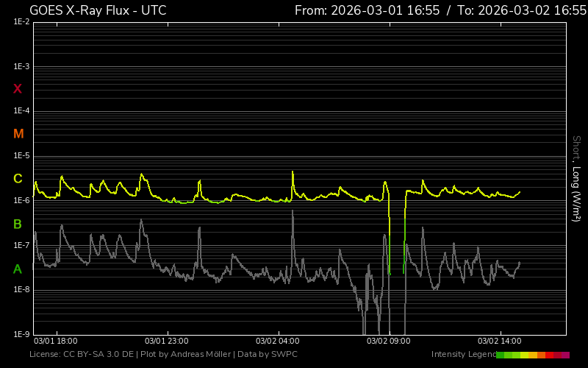Click the Intensity Legend text label

click(462, 355)
